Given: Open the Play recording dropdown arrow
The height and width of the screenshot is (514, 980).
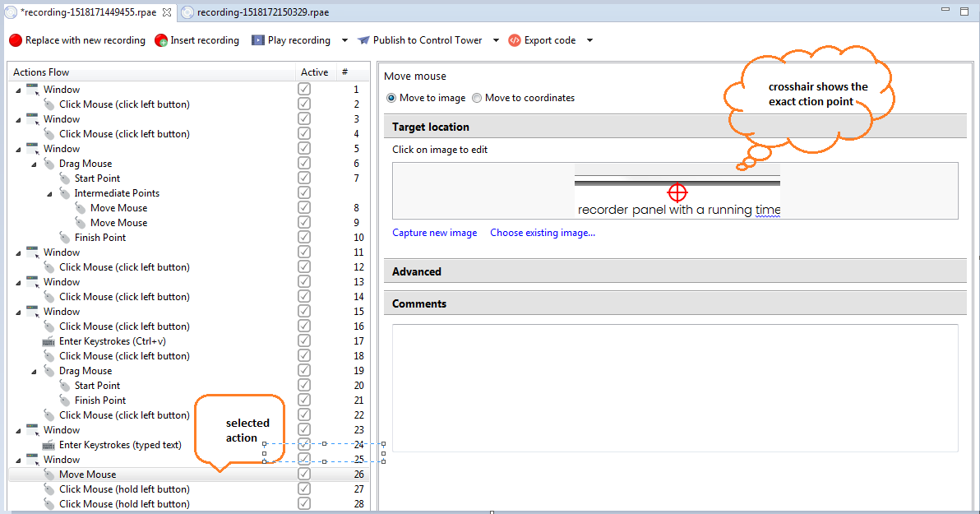Looking at the screenshot, I should coord(344,40).
